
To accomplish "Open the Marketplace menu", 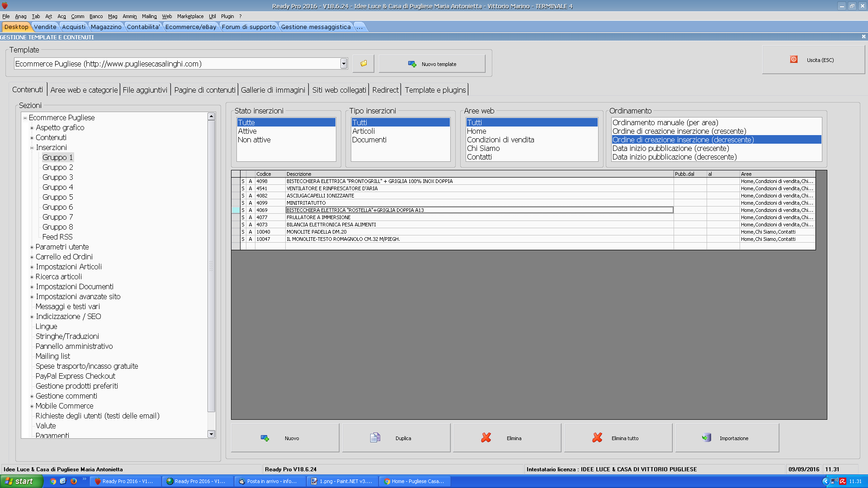I will pyautogui.click(x=190, y=16).
